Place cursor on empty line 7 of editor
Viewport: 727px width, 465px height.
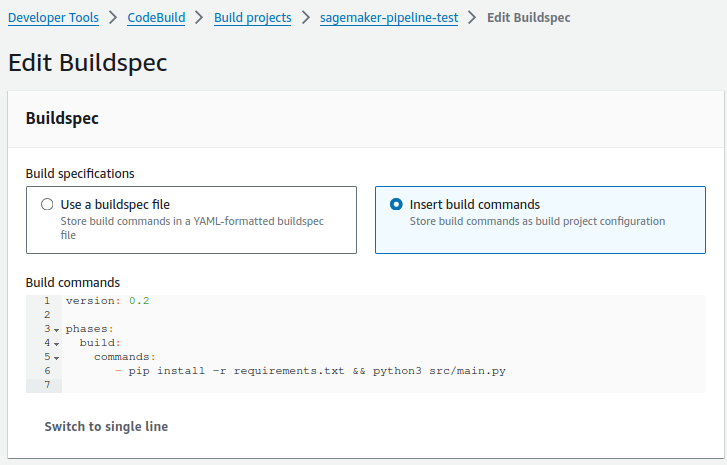coord(300,385)
